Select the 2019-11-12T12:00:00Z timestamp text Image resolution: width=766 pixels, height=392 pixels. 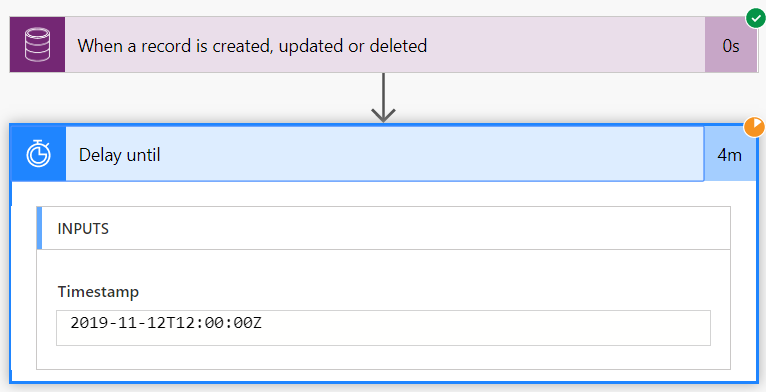166,323
